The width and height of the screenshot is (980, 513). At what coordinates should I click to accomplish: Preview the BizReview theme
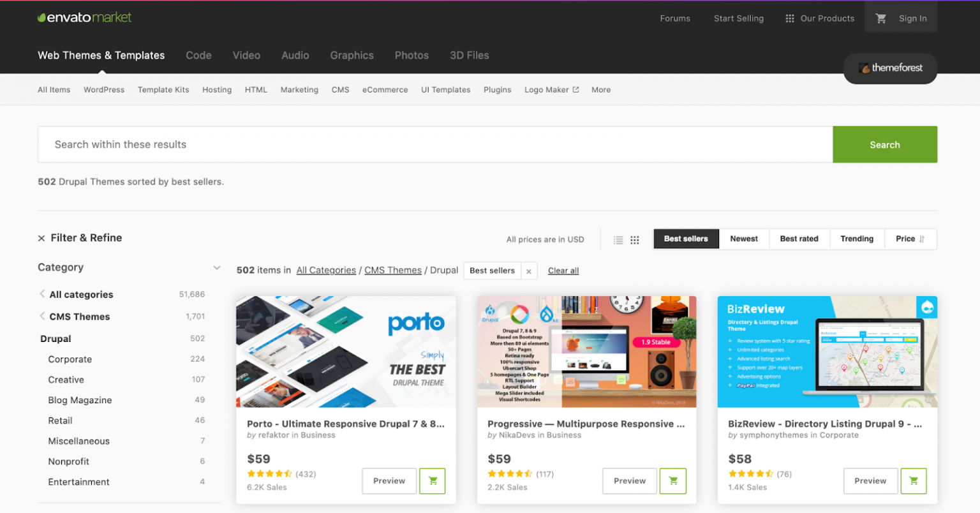tap(870, 481)
